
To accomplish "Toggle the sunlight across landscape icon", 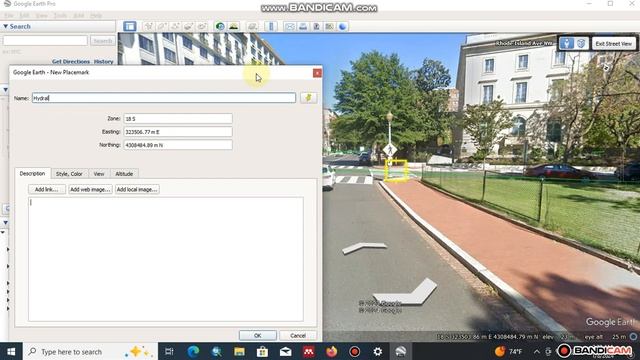I will tap(233, 27).
